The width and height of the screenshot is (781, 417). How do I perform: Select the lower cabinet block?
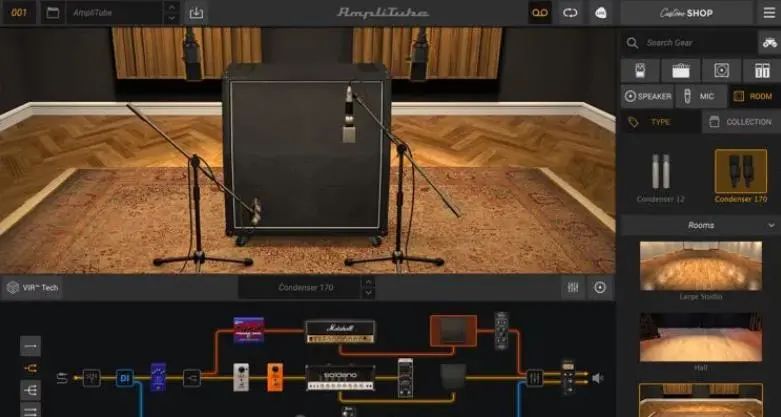[x=453, y=377]
